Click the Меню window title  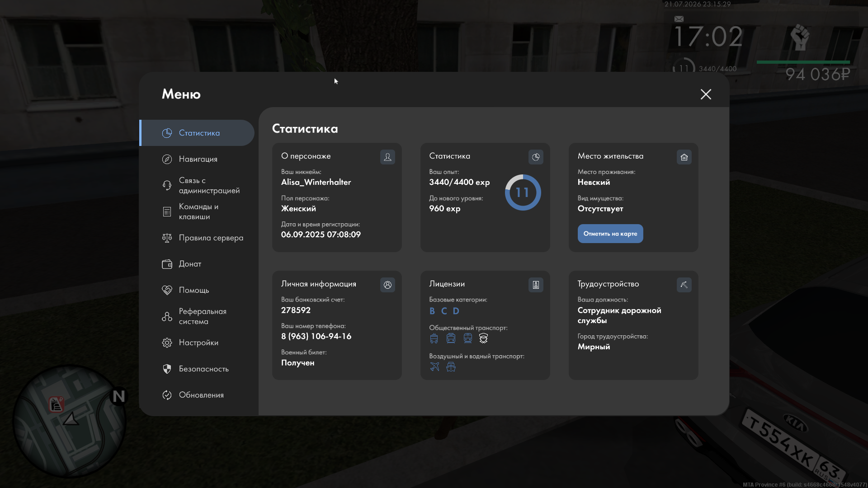click(181, 94)
